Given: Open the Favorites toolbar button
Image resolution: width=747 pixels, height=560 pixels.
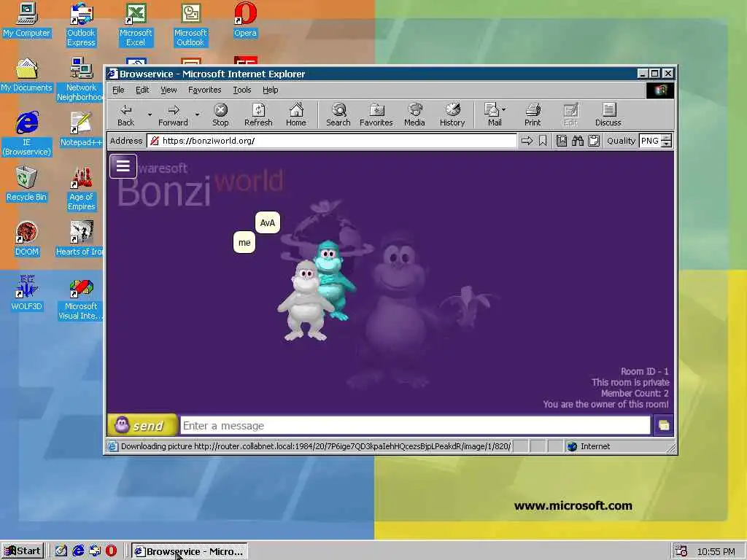Looking at the screenshot, I should point(376,114).
